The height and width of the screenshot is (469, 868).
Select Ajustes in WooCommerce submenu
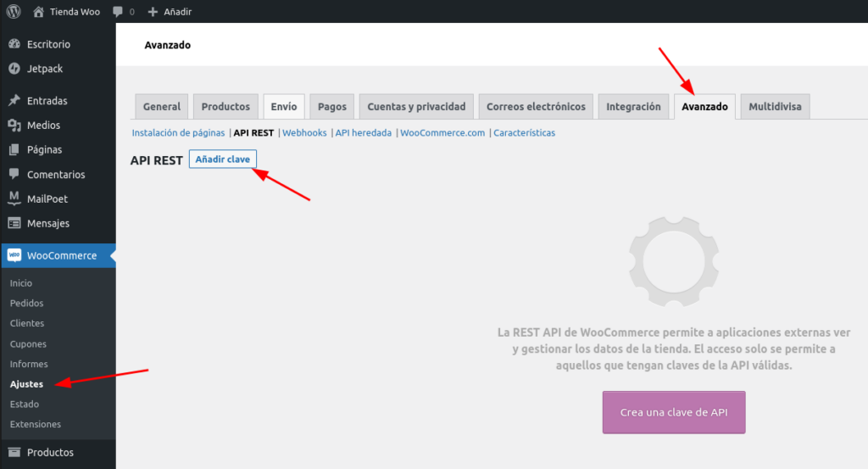pos(26,384)
